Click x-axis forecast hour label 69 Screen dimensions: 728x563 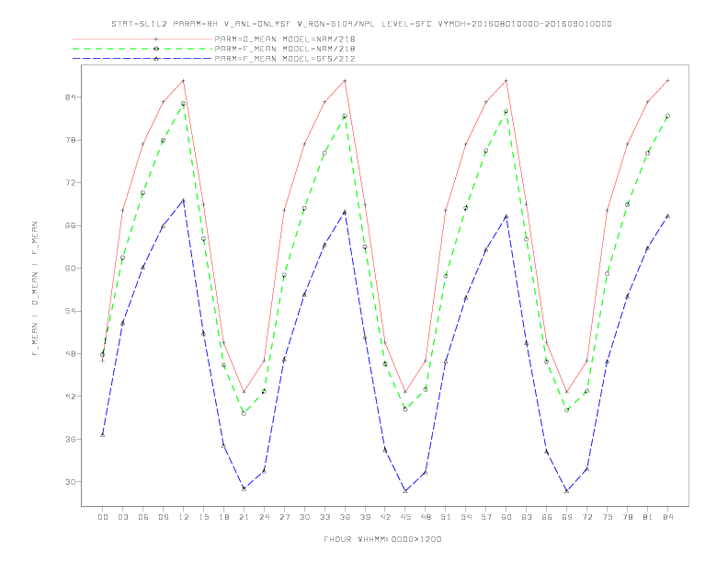click(x=567, y=517)
